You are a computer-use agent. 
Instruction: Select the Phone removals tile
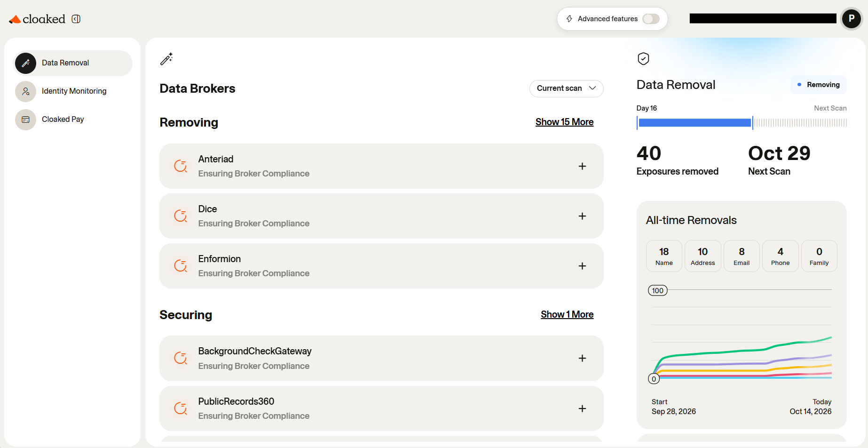(781, 256)
